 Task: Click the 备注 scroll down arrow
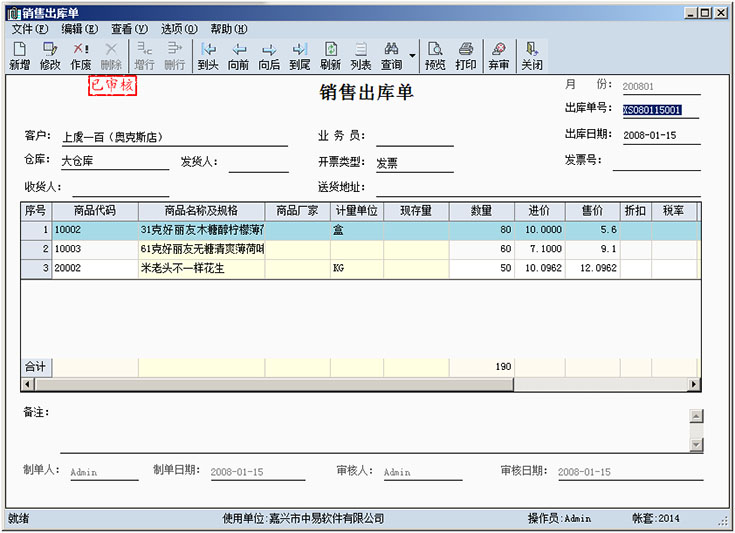697,444
